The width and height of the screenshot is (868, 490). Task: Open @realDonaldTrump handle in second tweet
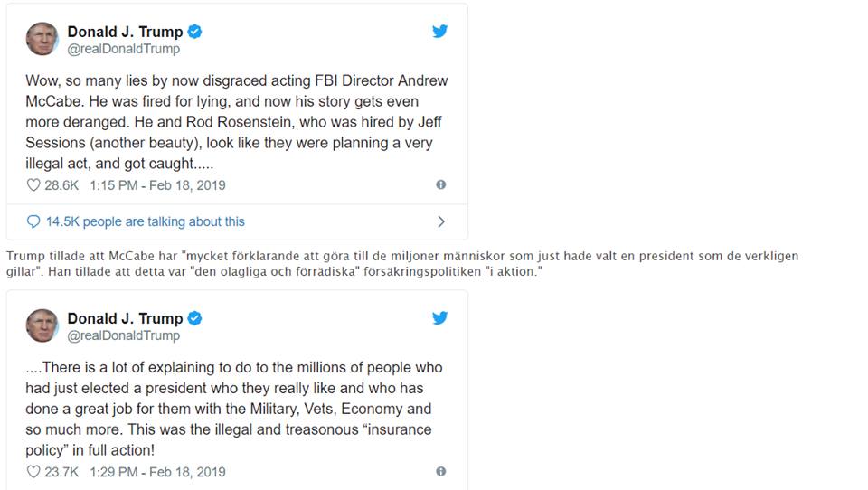(123, 335)
